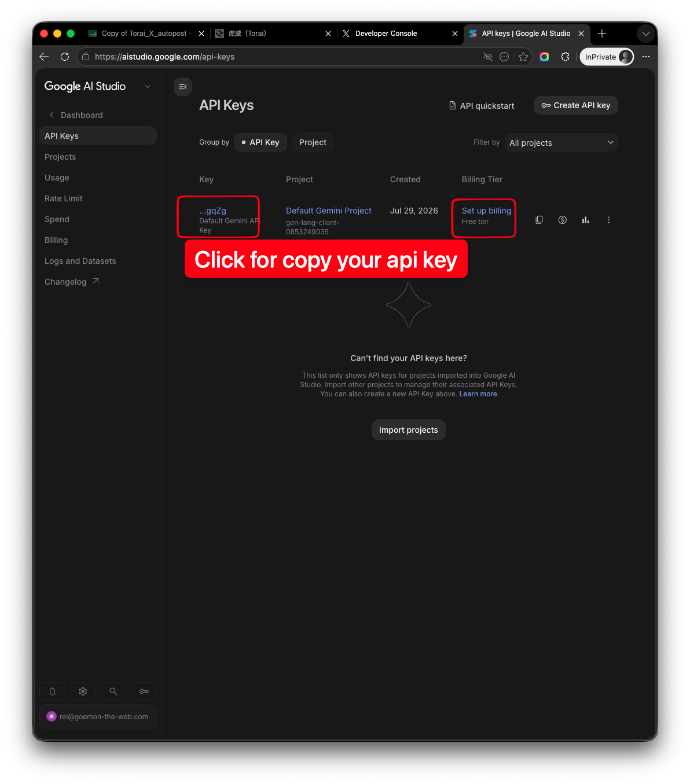Open browser extensions puzzle icon
This screenshot has width=690, height=784.
pos(565,57)
